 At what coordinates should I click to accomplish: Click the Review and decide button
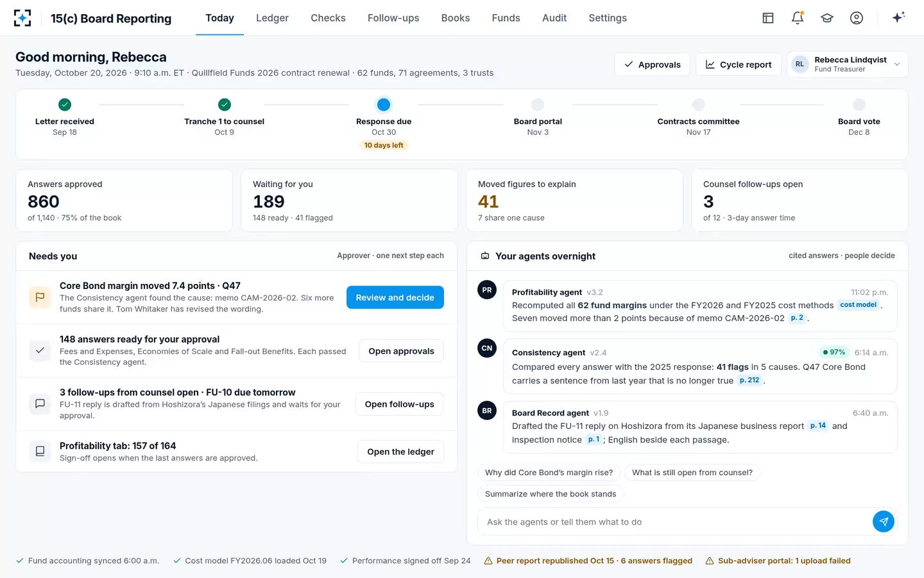tap(395, 297)
